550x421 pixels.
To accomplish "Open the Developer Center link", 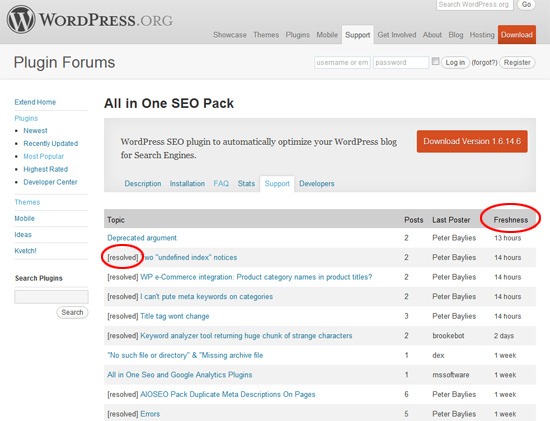I will [50, 182].
